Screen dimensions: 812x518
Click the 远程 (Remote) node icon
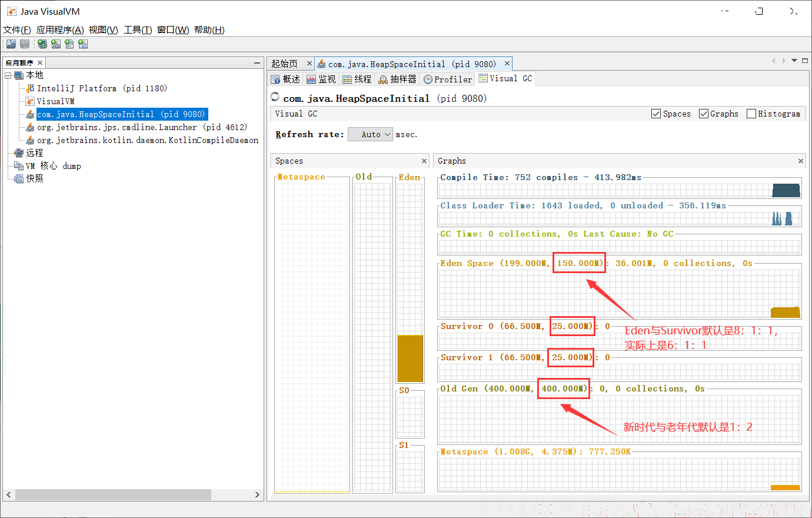tap(19, 153)
